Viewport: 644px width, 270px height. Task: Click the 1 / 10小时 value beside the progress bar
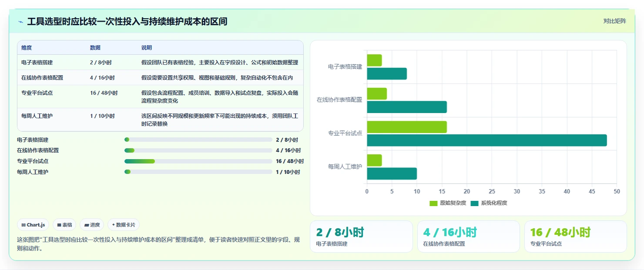288,172
